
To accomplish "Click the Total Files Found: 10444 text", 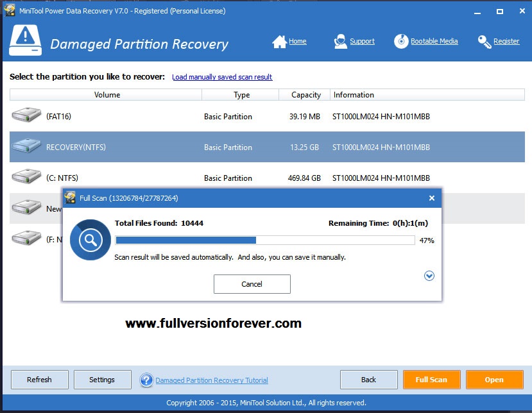I will pos(159,223).
